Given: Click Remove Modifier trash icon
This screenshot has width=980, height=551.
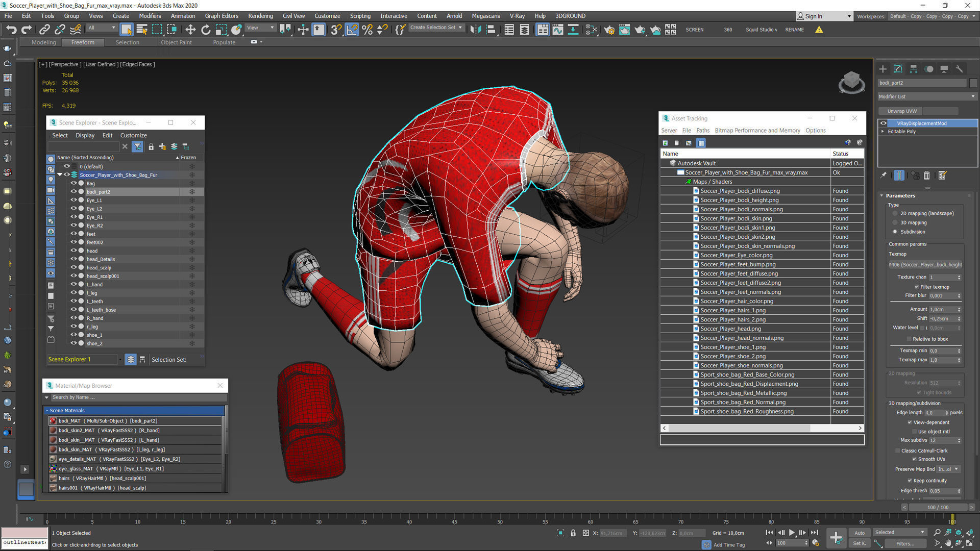Looking at the screenshot, I should 927,176.
